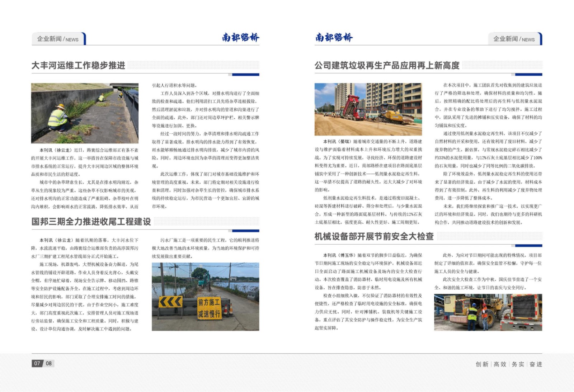Open the photo of workers inspecting yellow loader
This screenshot has height=392, width=574.
point(488,312)
